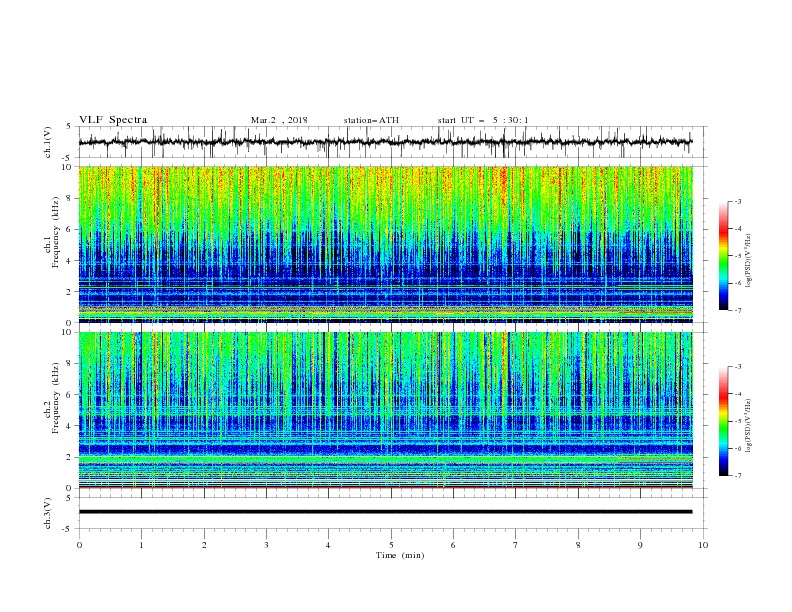Click the ch.1 voltage waveform trace
Viewport: 792px width, 612px height.
coord(385,142)
